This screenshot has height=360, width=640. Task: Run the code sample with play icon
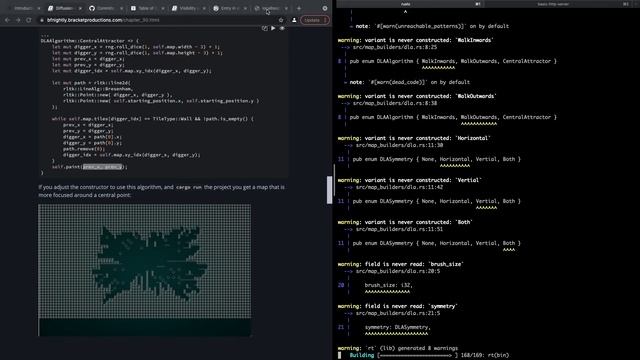[x=273, y=28]
